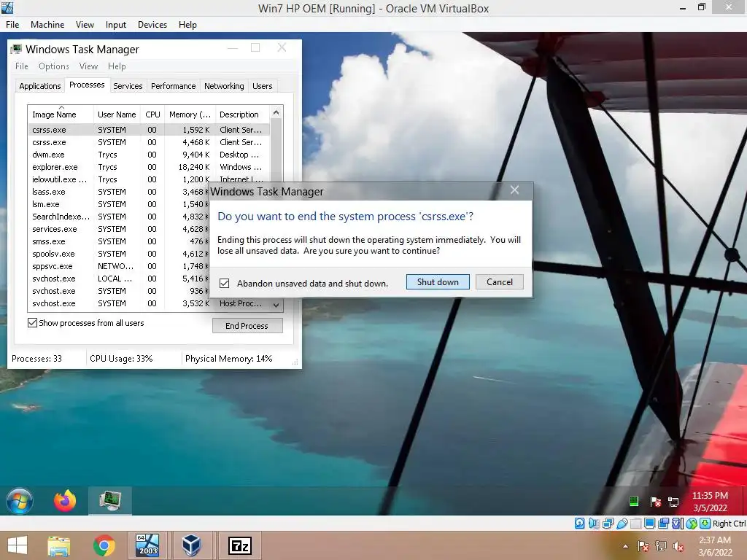
Task: Open Task Manager Options menu
Action: click(x=54, y=66)
